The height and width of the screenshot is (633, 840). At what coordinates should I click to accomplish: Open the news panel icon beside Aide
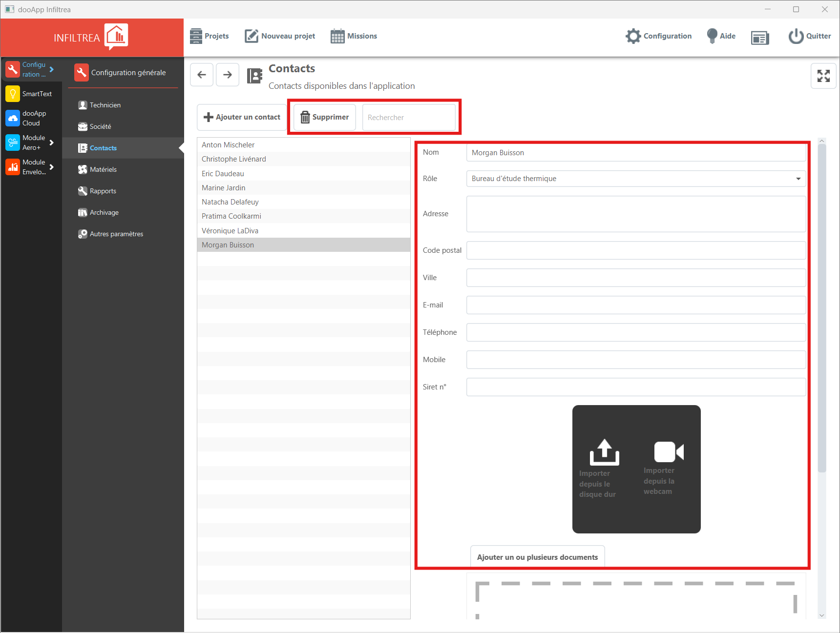pos(760,38)
